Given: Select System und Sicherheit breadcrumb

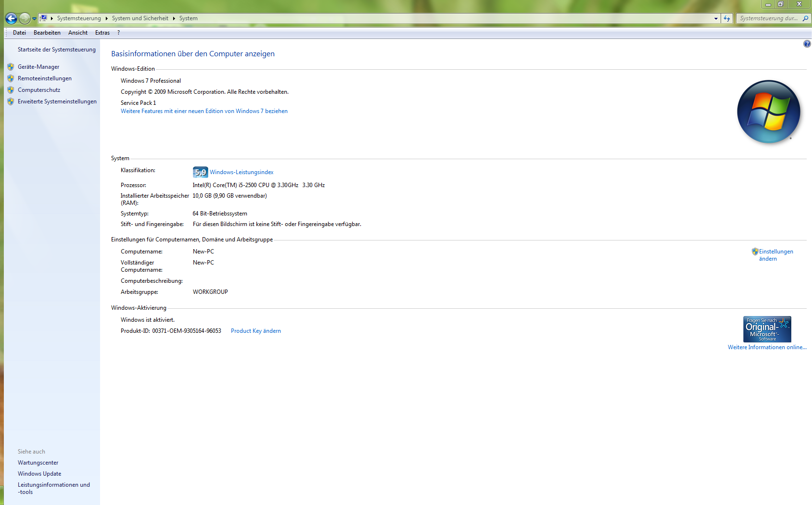Looking at the screenshot, I should 140,18.
